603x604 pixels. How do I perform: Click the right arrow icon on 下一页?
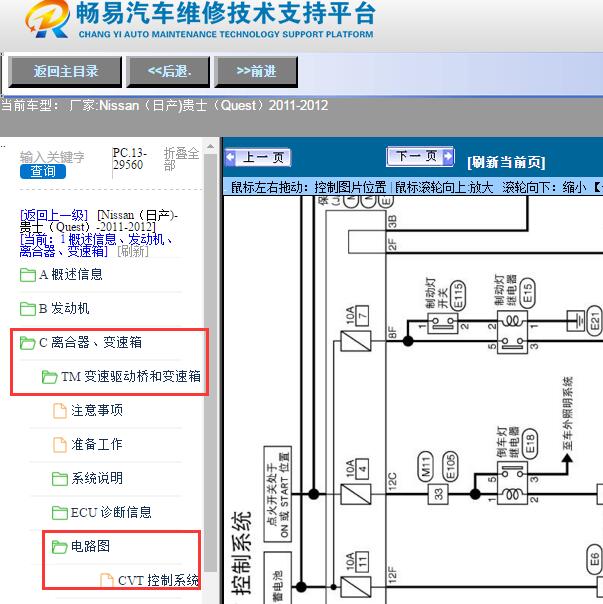(x=448, y=156)
